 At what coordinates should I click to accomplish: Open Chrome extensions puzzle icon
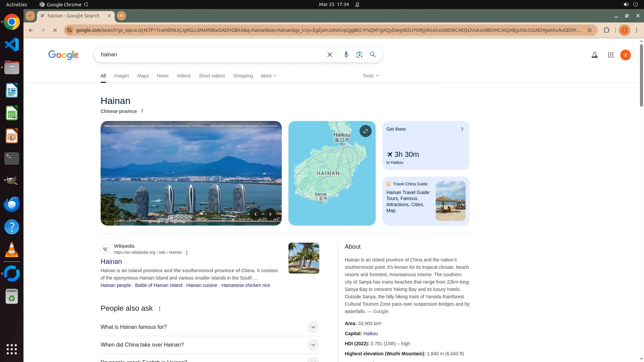606,30
